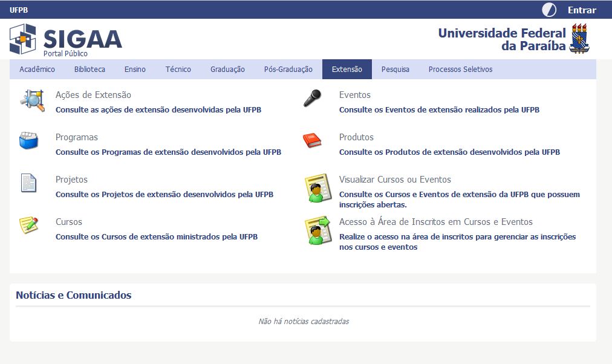612x364 pixels.
Task: Click the pencil-and-paper icon for Cursos
Action: [x=30, y=226]
